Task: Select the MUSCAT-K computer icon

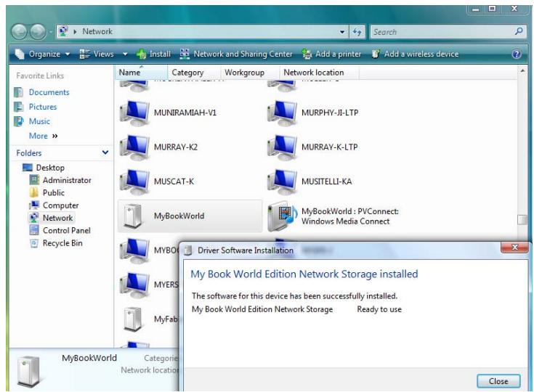Action: (134, 181)
